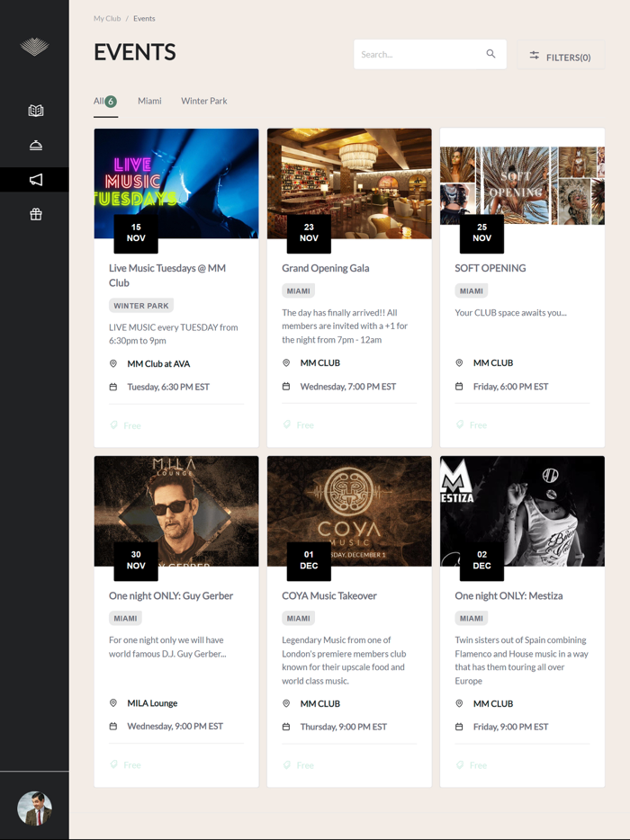Click the 02 DEC date badge

tap(481, 561)
